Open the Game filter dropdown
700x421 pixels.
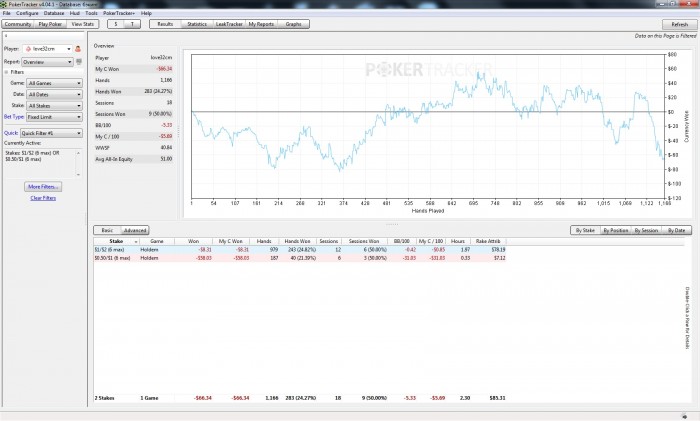(54, 83)
